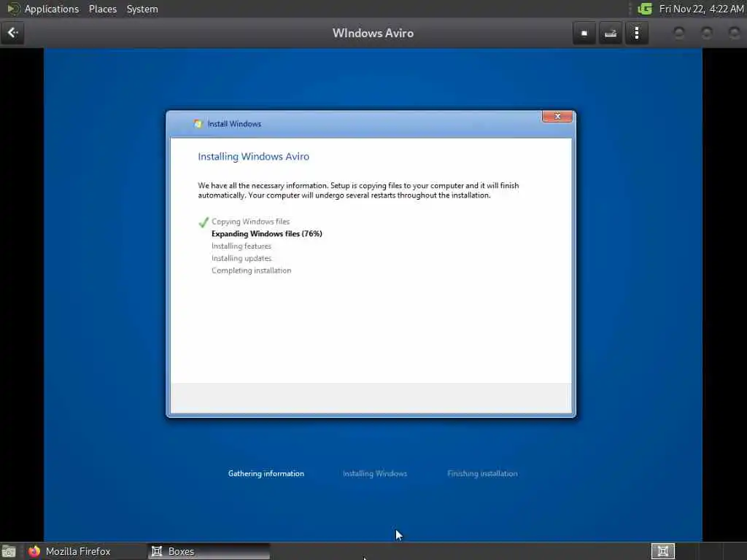Click 'Installing updates' step text
Image resolution: width=747 pixels, height=560 pixels.
pos(241,259)
